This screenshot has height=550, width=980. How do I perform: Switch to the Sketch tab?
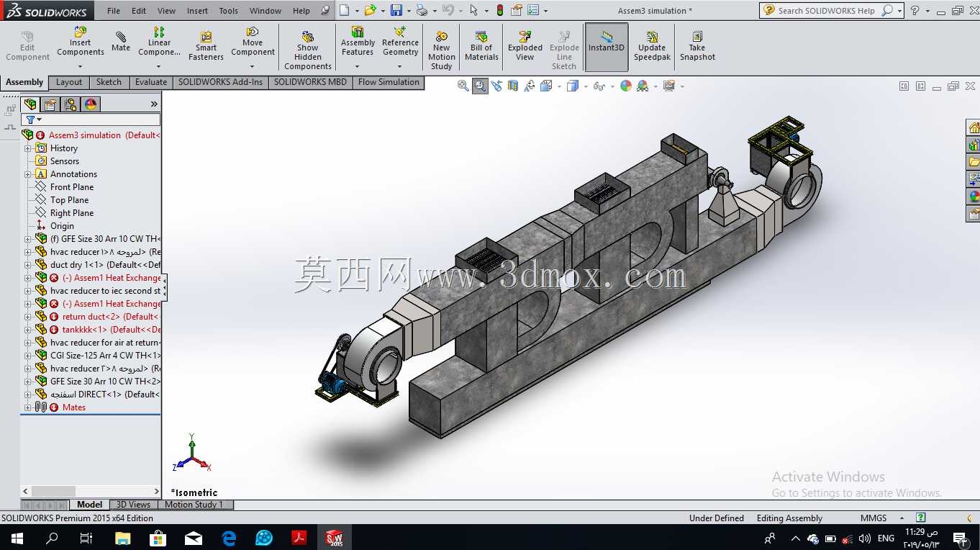pos(109,82)
